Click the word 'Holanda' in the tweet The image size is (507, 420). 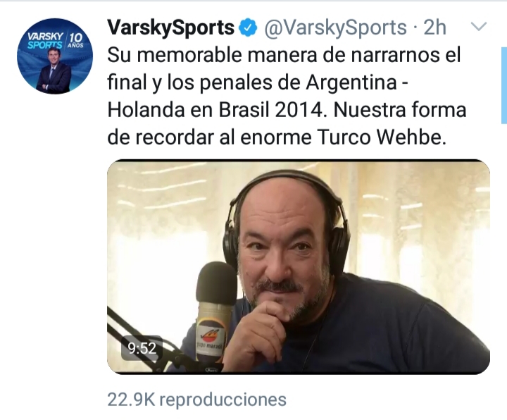(x=146, y=111)
